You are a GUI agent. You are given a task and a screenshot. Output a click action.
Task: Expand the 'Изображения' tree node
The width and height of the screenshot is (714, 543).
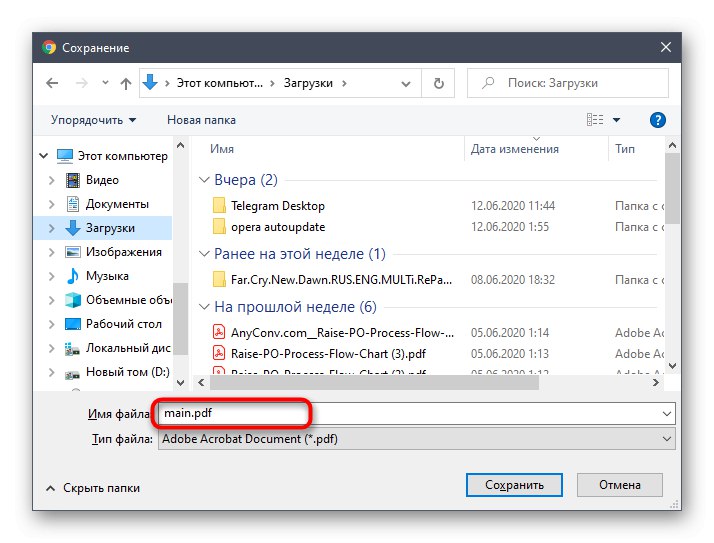coord(51,252)
